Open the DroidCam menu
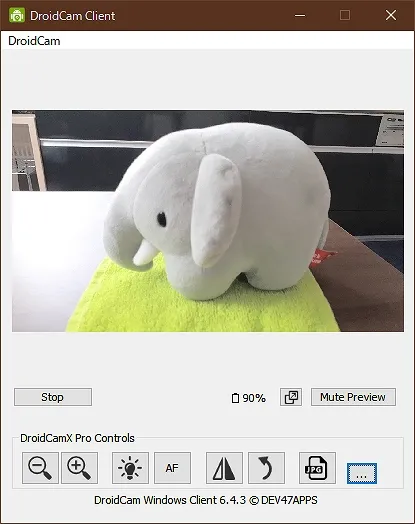 34,41
